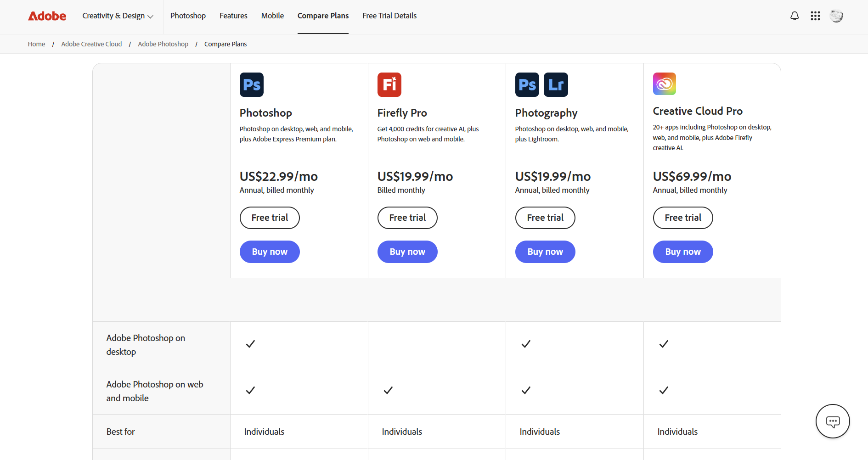Viewport: 868px width, 460px height.
Task: Go to Adobe Photoshop breadcrumb link
Action: pos(163,44)
